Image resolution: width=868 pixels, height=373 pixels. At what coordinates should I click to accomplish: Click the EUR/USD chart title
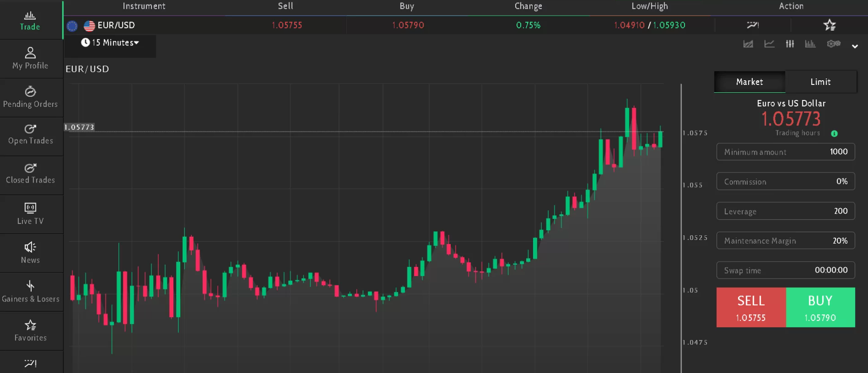click(x=87, y=69)
